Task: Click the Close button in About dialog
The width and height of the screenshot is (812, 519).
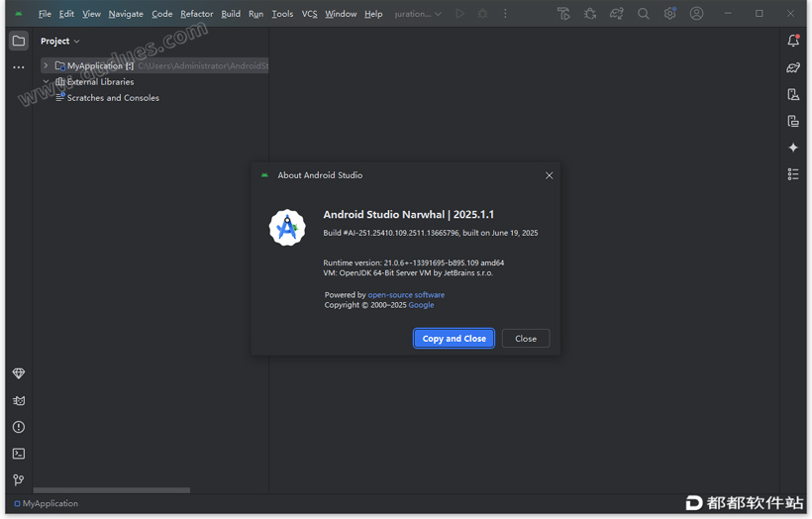Action: (526, 338)
